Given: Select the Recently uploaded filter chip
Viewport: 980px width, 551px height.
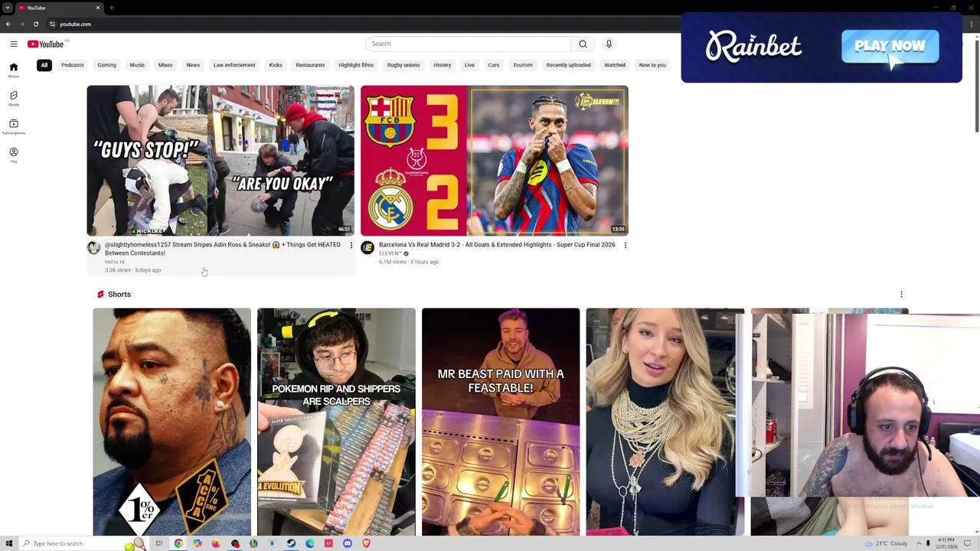Looking at the screenshot, I should (x=568, y=65).
